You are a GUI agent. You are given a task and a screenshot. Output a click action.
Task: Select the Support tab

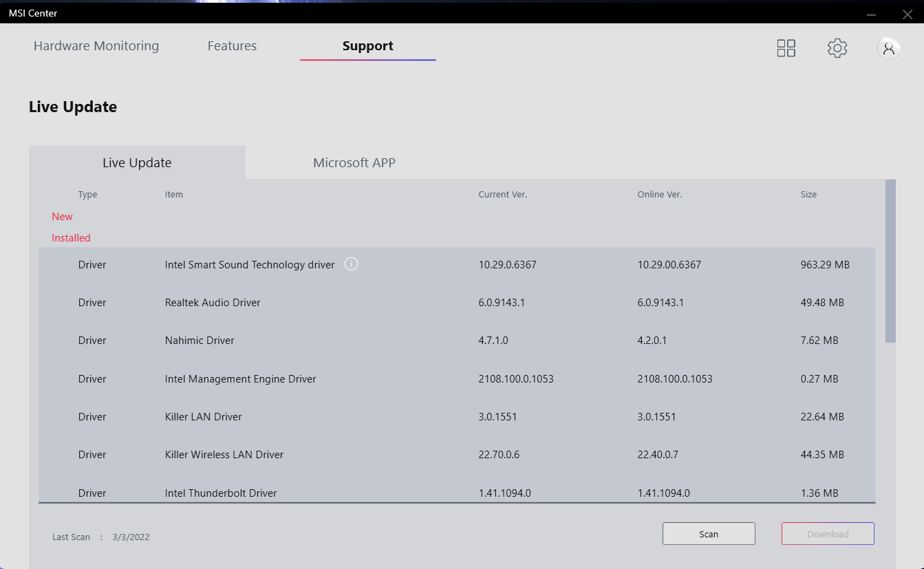pos(368,46)
